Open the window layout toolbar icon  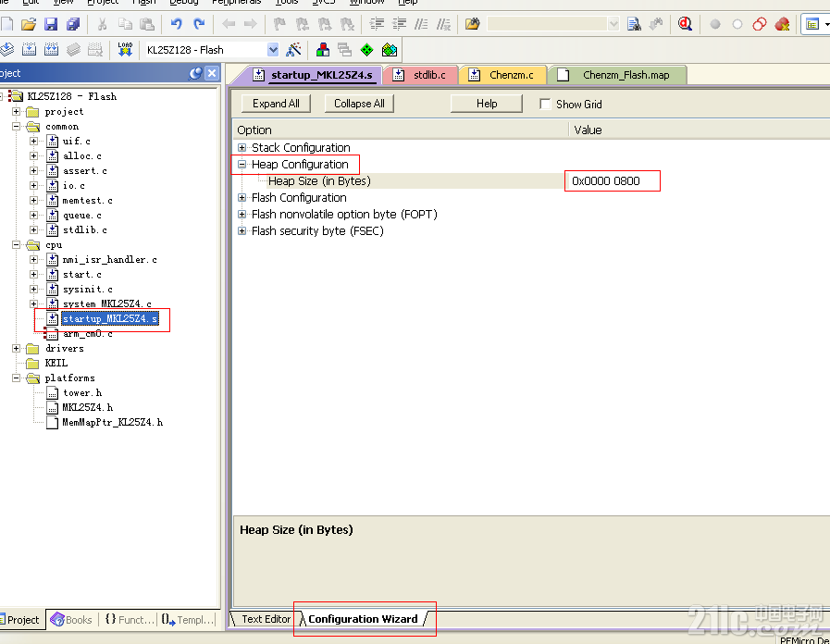[x=812, y=24]
